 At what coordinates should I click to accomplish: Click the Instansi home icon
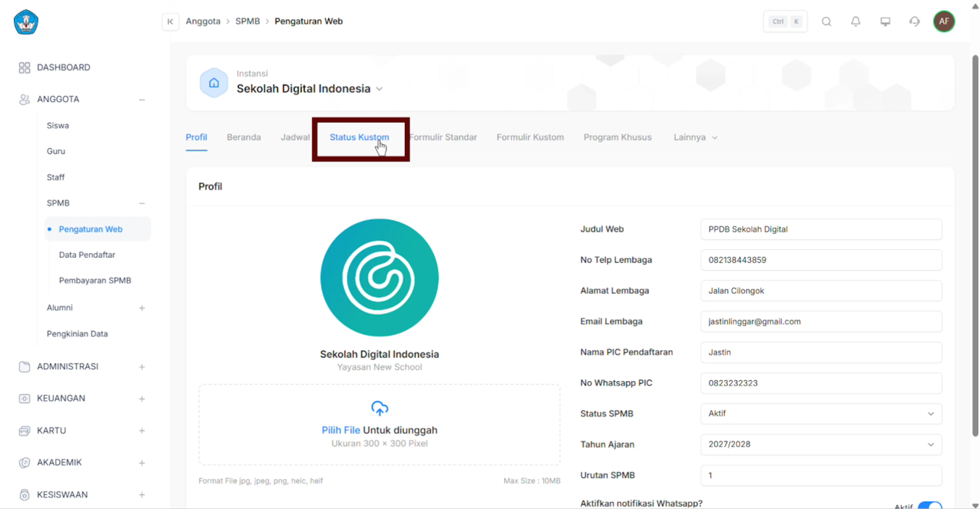point(214,82)
